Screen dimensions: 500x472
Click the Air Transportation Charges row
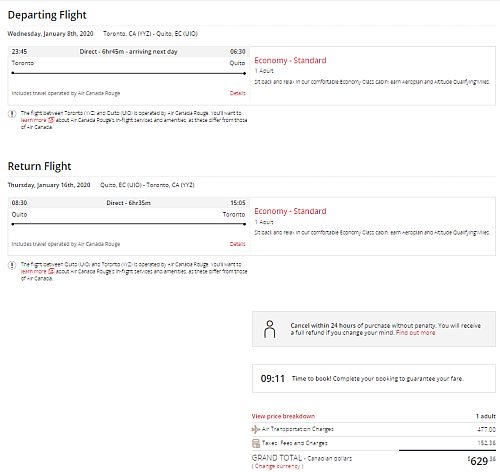pyautogui.click(x=374, y=429)
